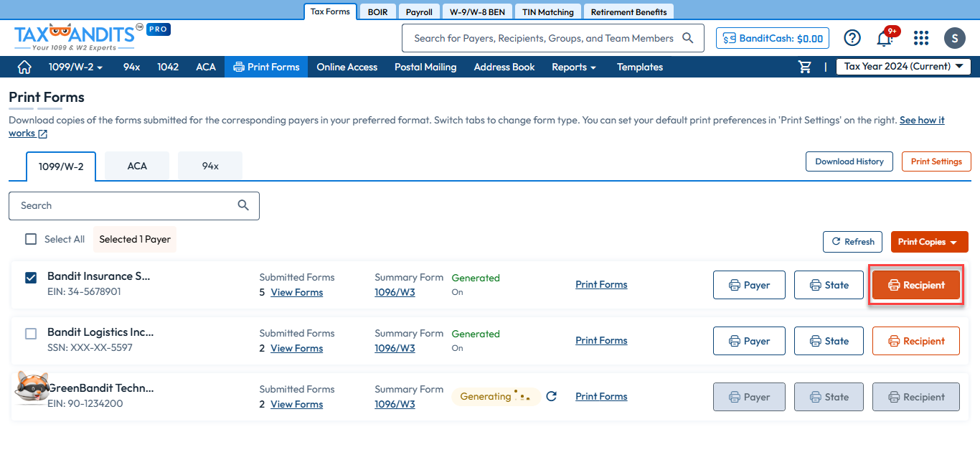Check the Select All checkbox

pyautogui.click(x=31, y=239)
